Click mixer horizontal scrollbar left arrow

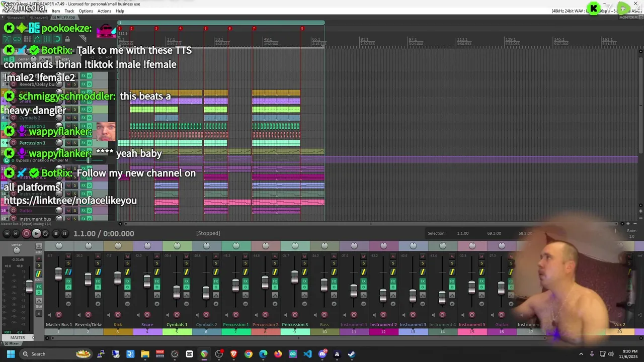[x=47, y=338]
